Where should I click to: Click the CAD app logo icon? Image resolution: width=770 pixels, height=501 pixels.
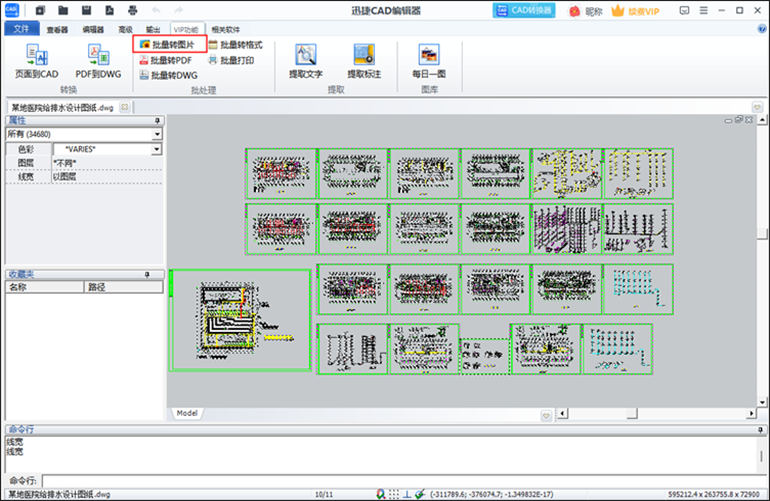(11, 10)
